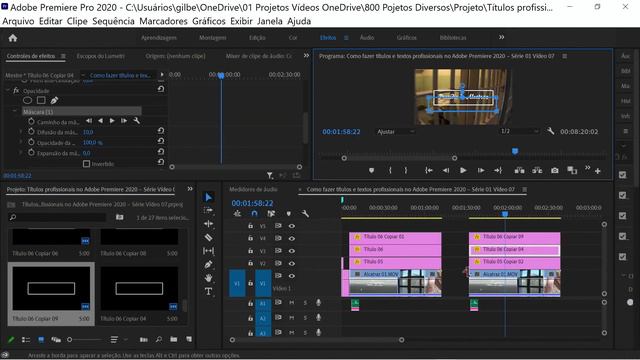Toggle lock on V5 track
This screenshot has width=640, height=360.
(x=250, y=226)
